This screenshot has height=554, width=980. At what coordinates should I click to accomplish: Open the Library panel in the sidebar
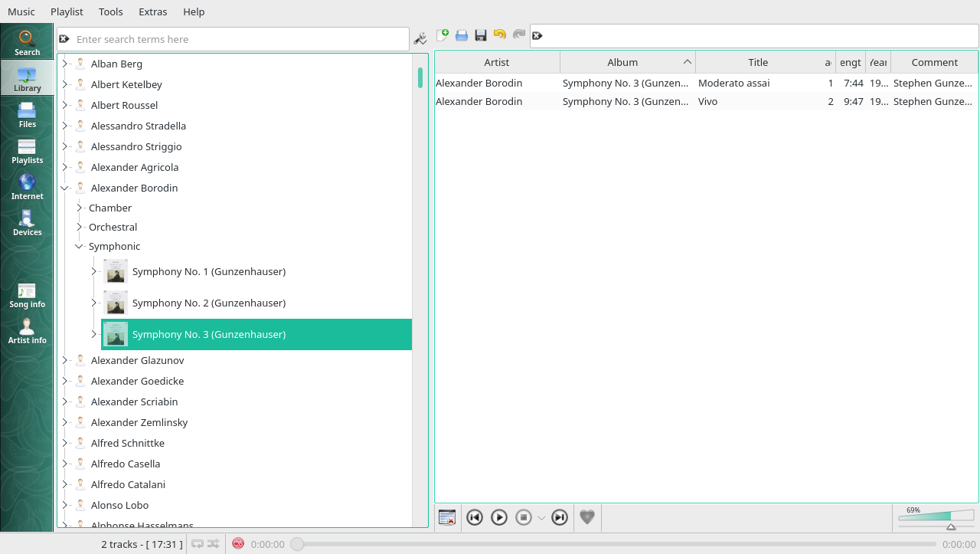point(27,78)
